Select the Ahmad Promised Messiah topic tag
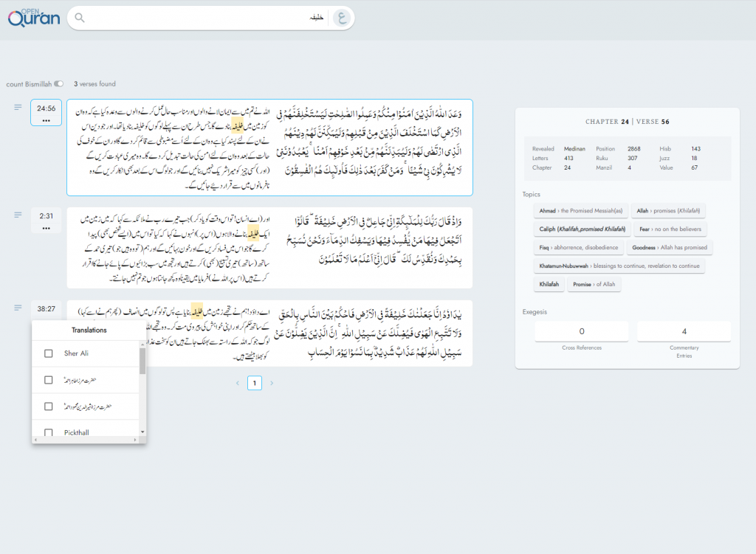Image resolution: width=756 pixels, height=554 pixels. (580, 210)
